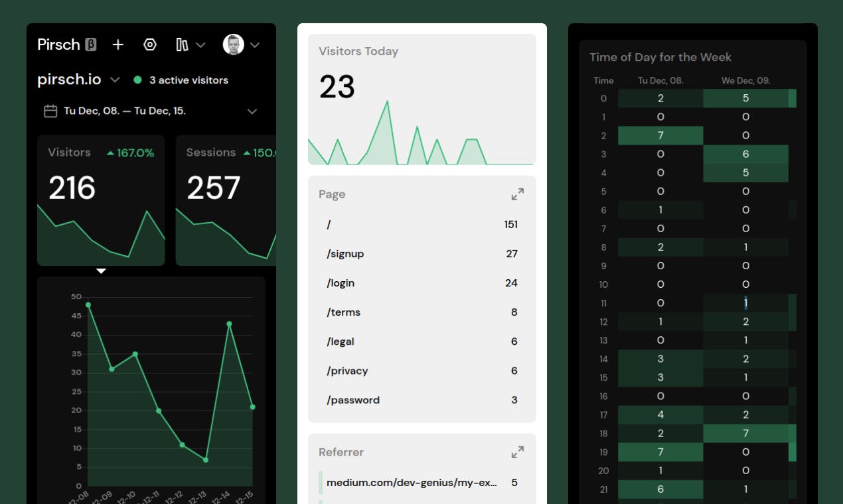Click the hour 19 Tuesday heatmap cell
843x504 pixels.
click(660, 452)
